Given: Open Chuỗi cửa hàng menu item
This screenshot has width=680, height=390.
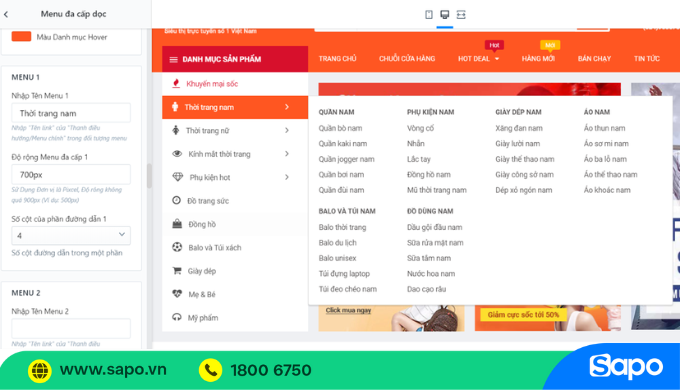Looking at the screenshot, I should (407, 59).
